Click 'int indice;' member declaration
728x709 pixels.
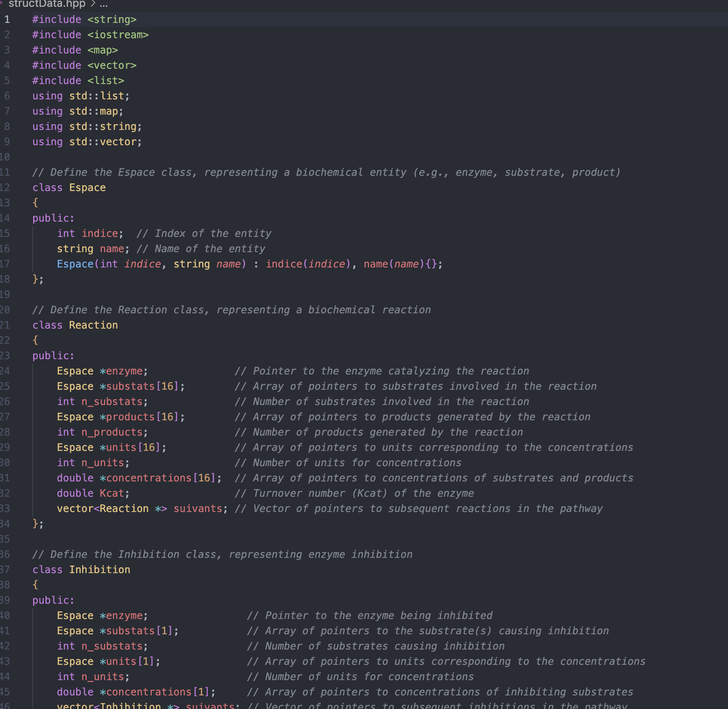click(90, 234)
